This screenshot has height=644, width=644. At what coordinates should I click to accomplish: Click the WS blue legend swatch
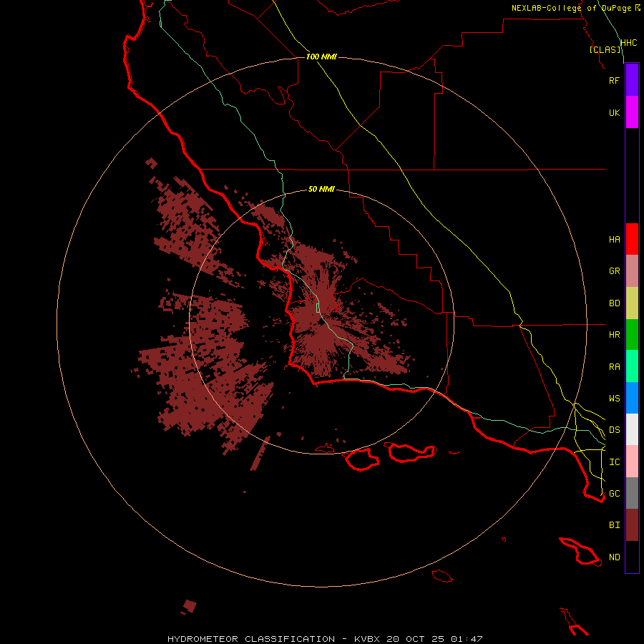click(632, 398)
